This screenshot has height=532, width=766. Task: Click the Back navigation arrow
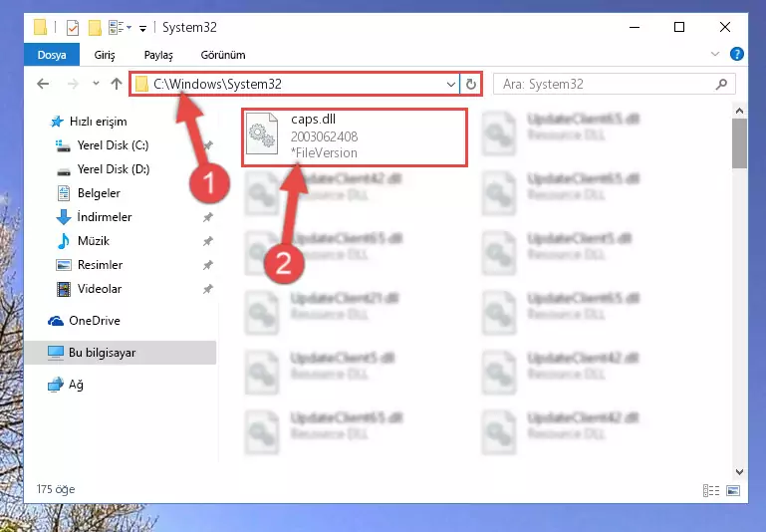click(x=43, y=84)
